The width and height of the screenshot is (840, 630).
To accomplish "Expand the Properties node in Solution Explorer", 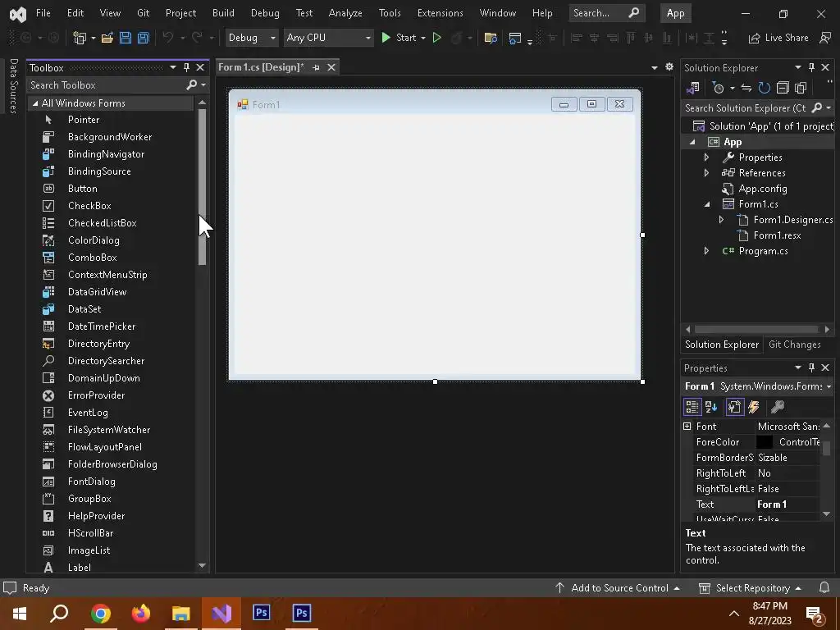I will (x=706, y=157).
